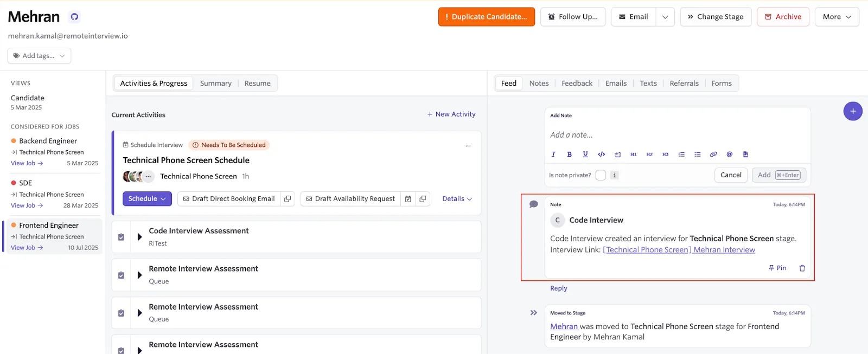Open the Notes tab
Screen dimensions: 868x354
pyautogui.click(x=539, y=83)
